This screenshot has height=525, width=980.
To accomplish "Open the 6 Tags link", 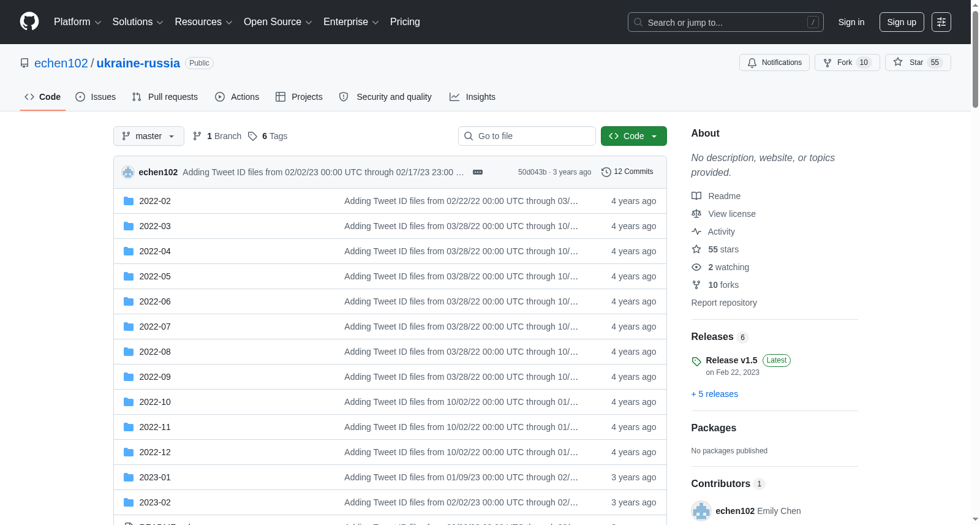I will click(268, 136).
